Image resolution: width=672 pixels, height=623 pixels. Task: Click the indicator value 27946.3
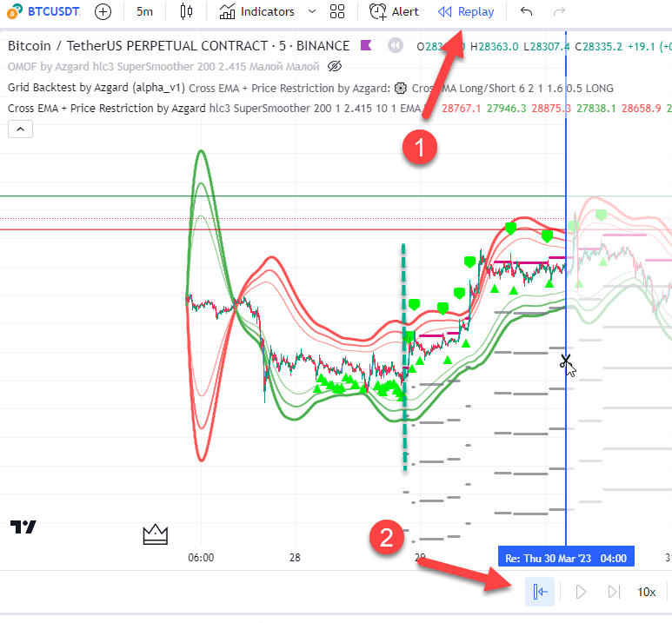pyautogui.click(x=506, y=109)
